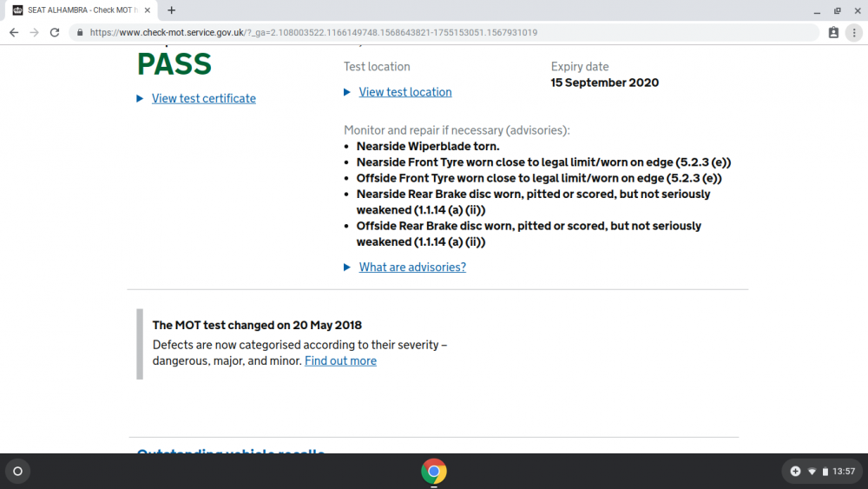868x489 pixels.
Task: Click the Offside Rear Brake disc advisory
Action: pyautogui.click(x=529, y=234)
